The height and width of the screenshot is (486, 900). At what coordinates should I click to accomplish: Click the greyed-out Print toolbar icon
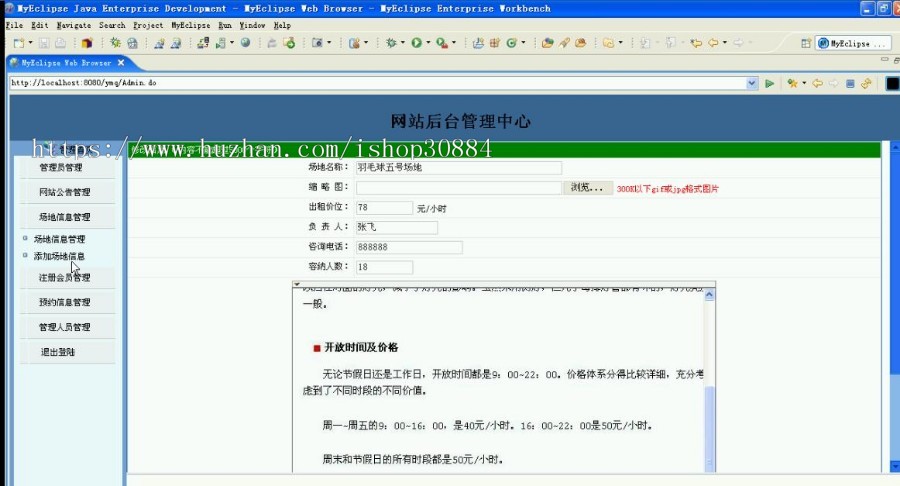[x=60, y=43]
